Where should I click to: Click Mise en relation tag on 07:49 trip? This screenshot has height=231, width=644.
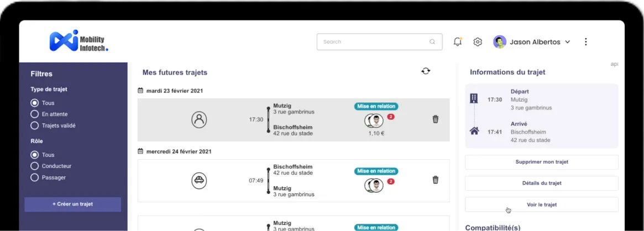point(376,171)
